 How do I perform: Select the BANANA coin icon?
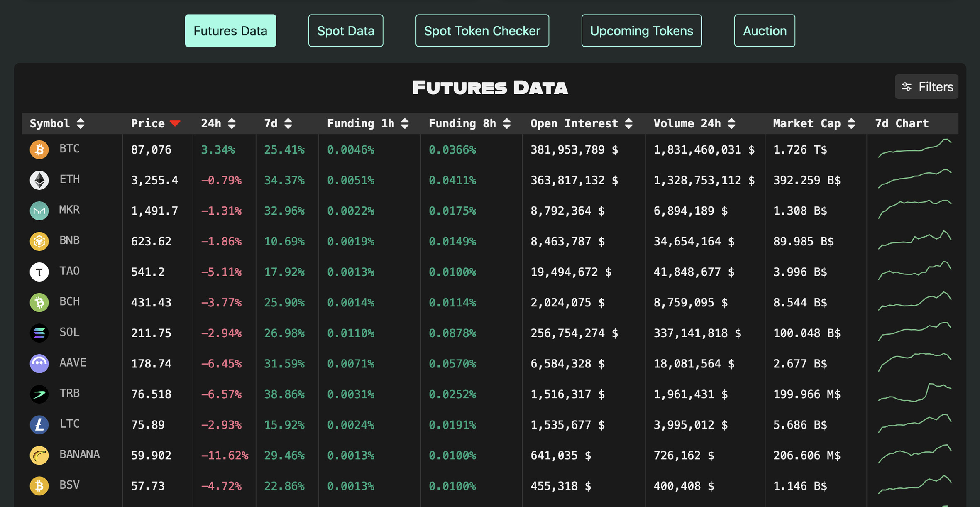tap(39, 455)
